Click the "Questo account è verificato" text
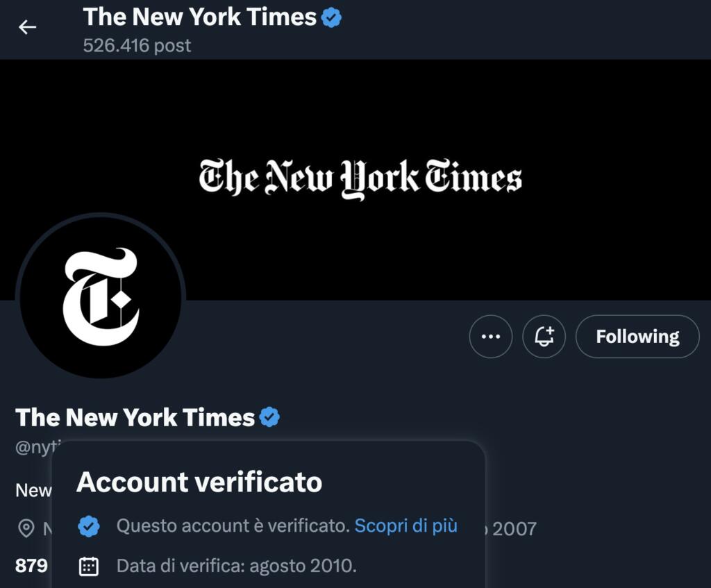Image resolution: width=711 pixels, height=588 pixels. 232,526
